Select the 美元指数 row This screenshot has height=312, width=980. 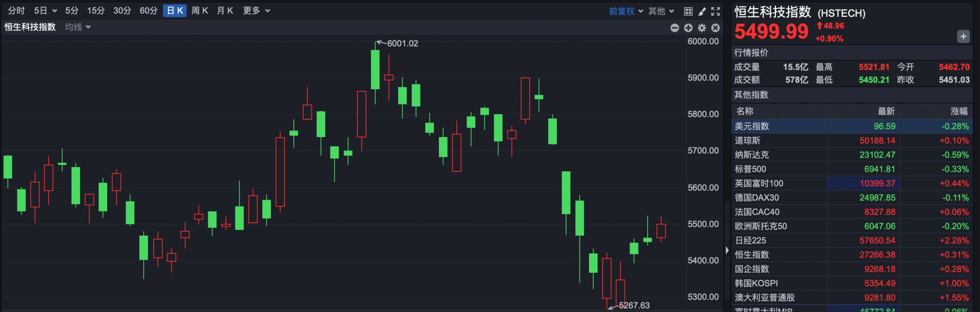752,126
